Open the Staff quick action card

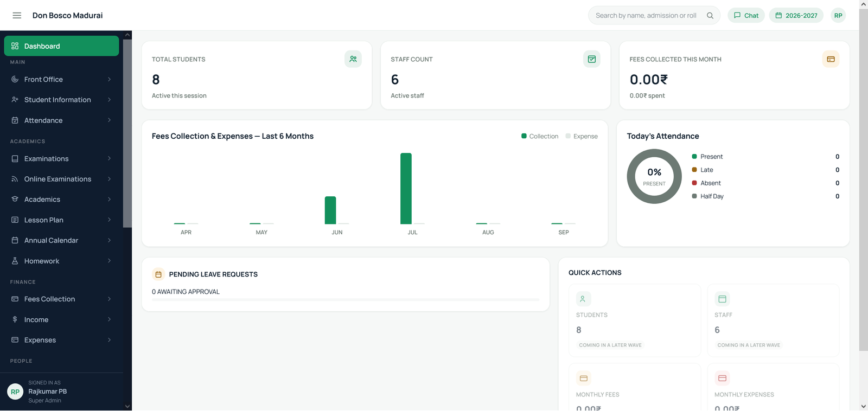tap(773, 320)
